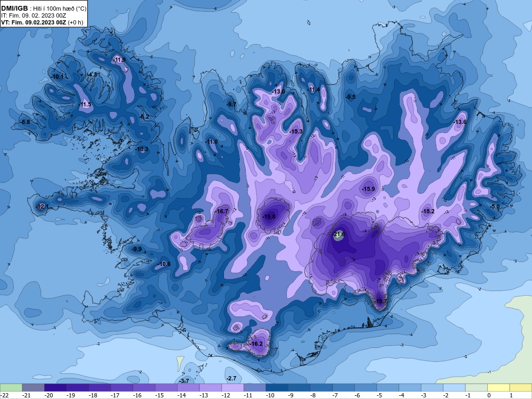
Task: Click the -6.2 temperature label
Action: click(144, 117)
